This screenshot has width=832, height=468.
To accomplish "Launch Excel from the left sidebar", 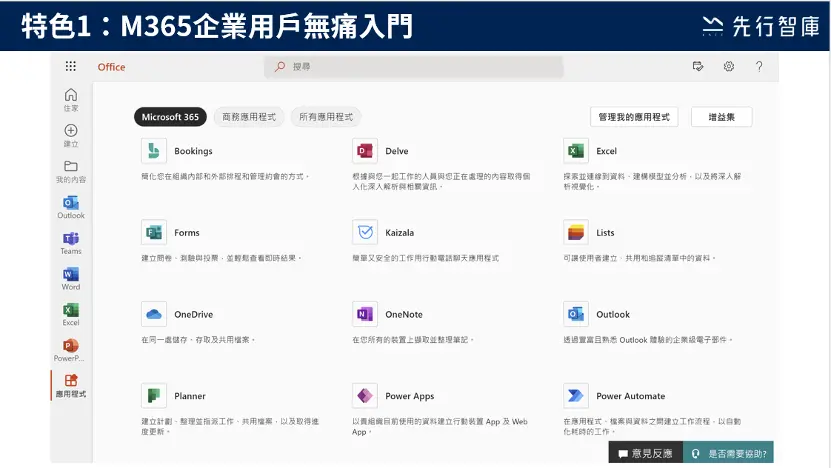I will pos(71,314).
